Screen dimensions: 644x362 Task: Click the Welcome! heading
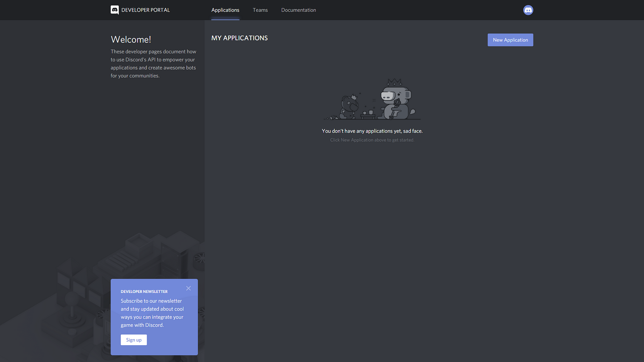pos(131,40)
